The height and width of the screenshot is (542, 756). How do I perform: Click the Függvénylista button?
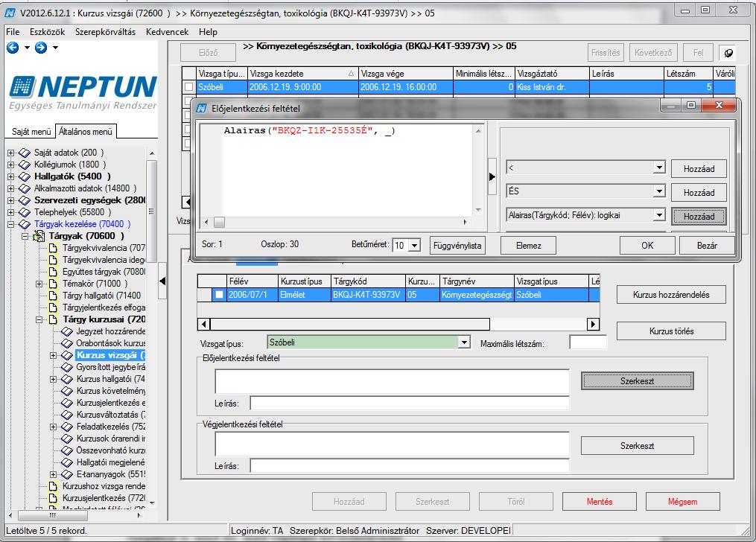(x=457, y=246)
